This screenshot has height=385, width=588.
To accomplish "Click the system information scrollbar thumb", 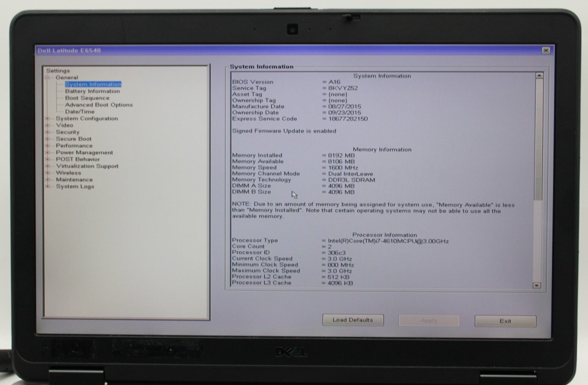I will tap(539, 139).
